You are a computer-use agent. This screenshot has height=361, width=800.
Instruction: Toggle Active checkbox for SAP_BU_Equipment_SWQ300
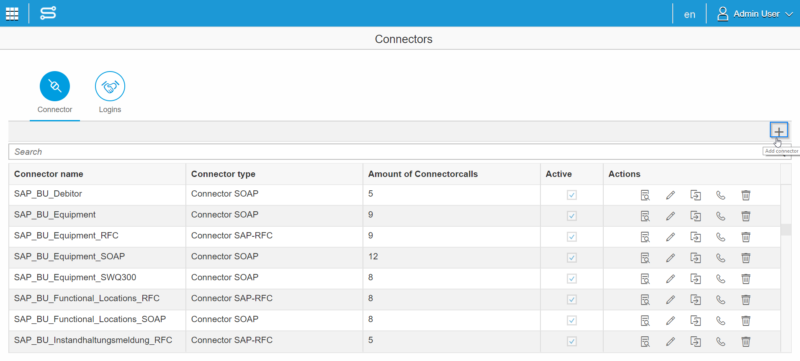click(x=572, y=279)
